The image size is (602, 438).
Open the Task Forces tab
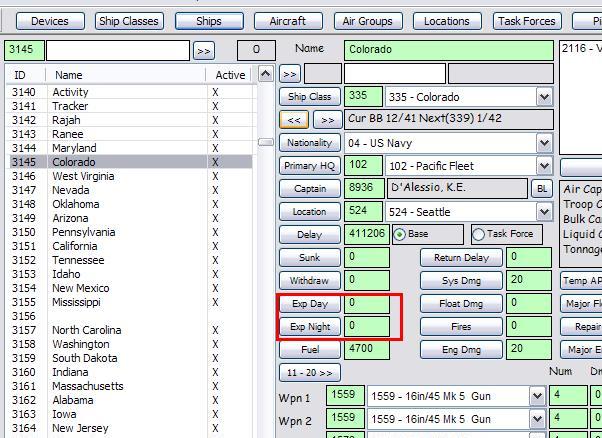point(527,21)
